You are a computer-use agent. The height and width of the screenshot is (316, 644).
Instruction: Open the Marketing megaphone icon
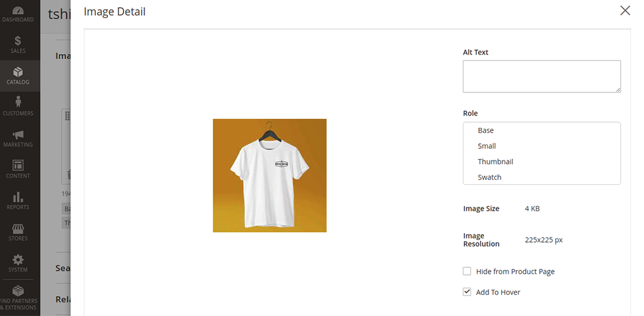pos(18,134)
